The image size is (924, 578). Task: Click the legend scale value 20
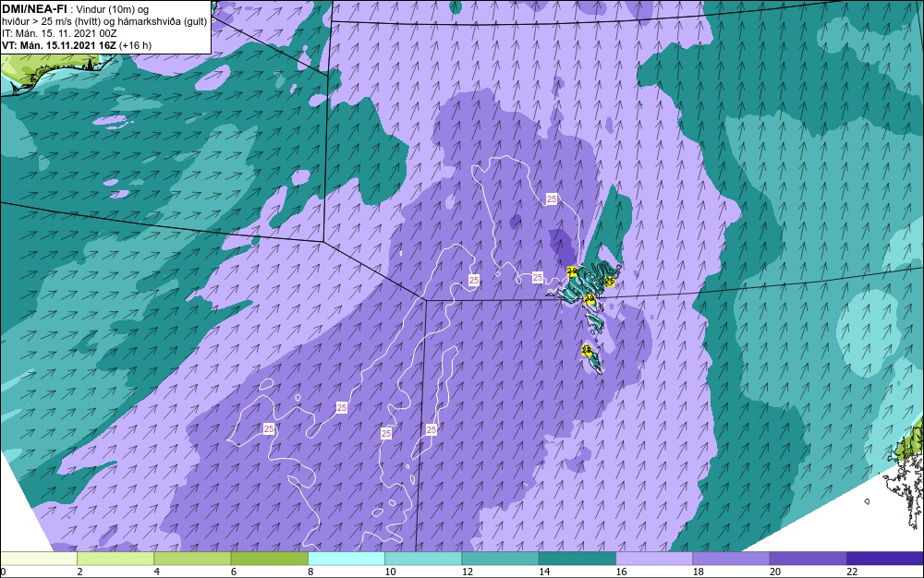775,572
